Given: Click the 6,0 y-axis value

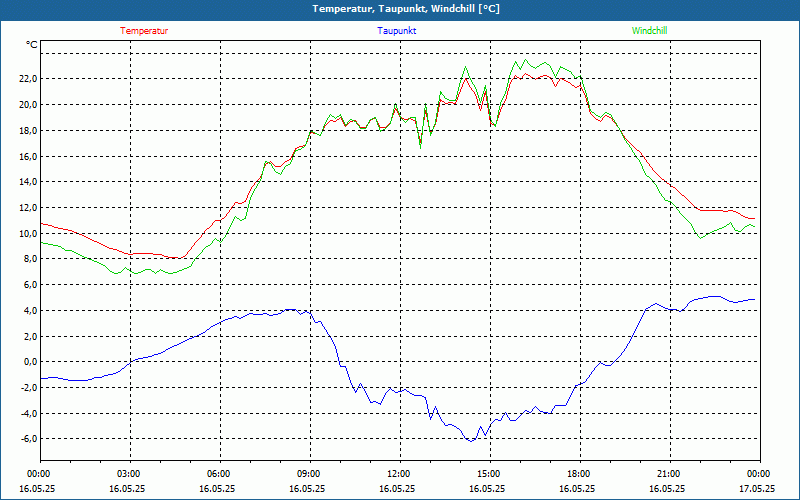Looking at the screenshot, I should [x=30, y=285].
